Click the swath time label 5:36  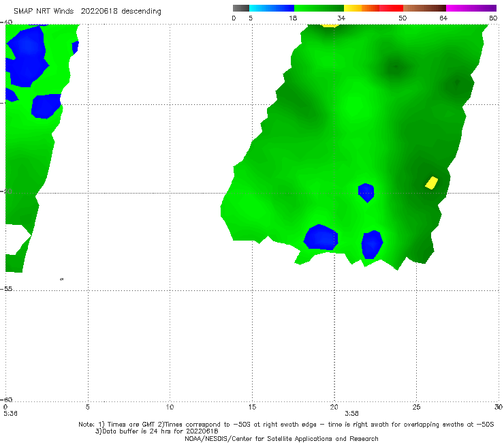pyautogui.click(x=10, y=414)
